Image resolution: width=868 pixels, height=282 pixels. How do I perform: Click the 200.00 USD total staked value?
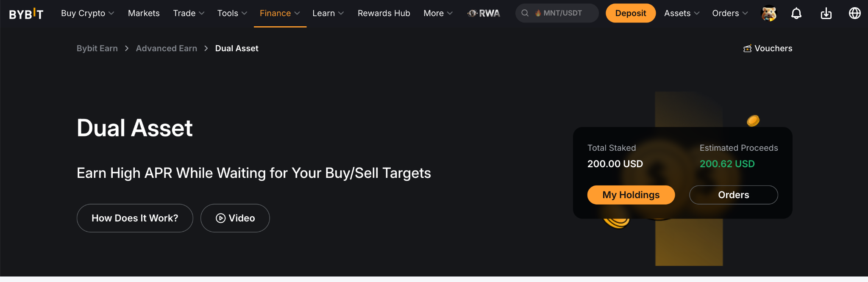click(615, 164)
